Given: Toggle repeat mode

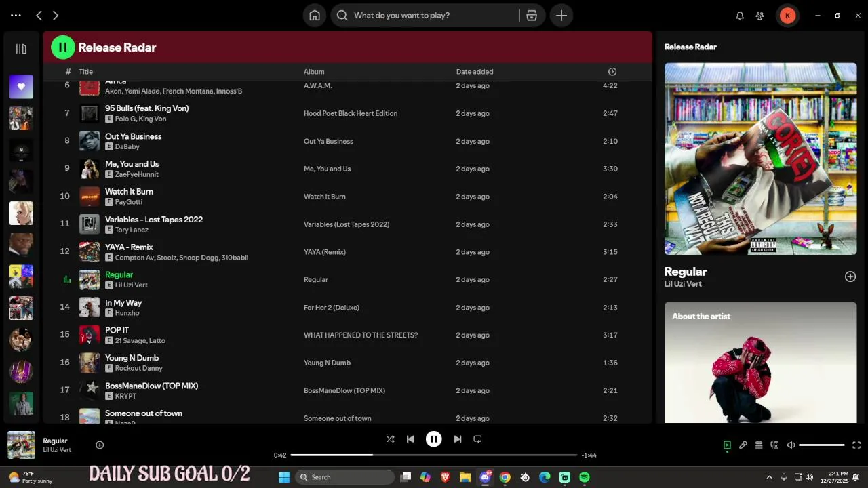Looking at the screenshot, I should tap(477, 439).
